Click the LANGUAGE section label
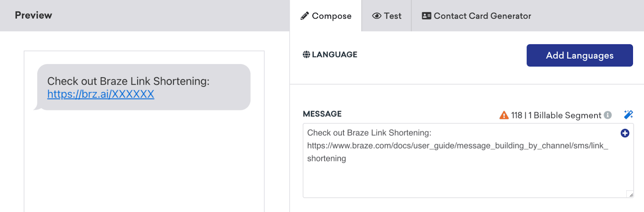This screenshot has width=644, height=212. (x=335, y=55)
